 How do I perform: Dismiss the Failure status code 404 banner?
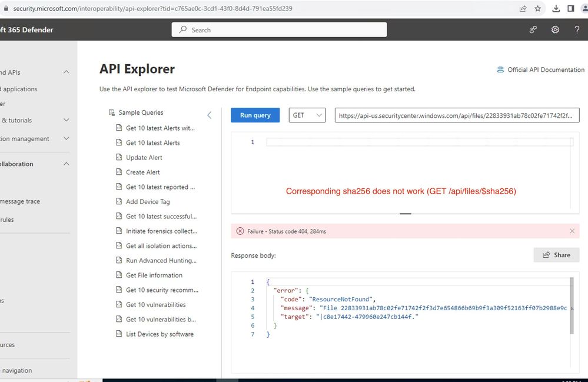click(x=572, y=231)
